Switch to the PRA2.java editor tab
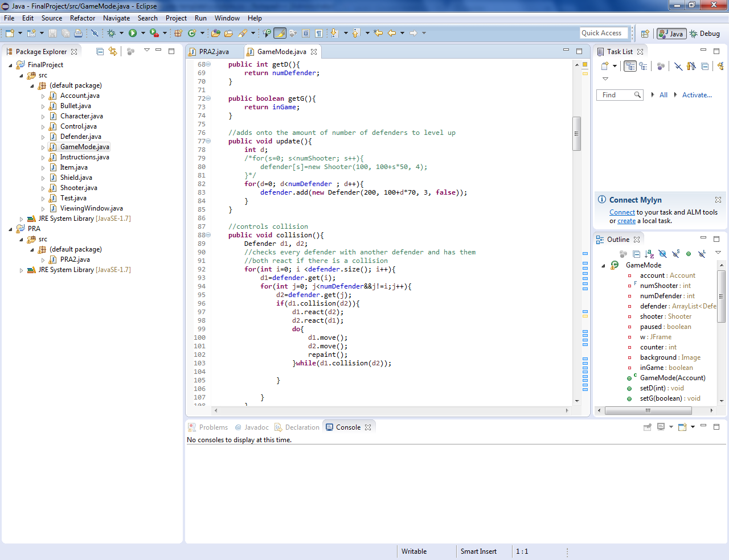 pos(214,51)
